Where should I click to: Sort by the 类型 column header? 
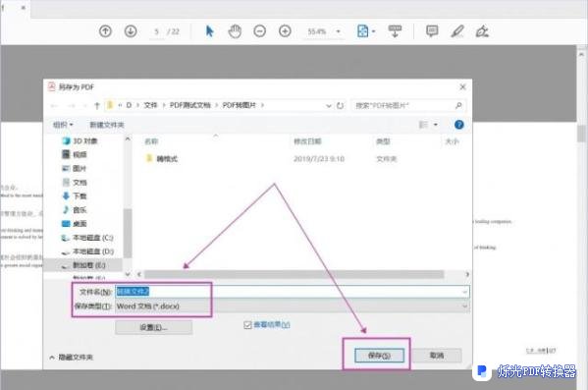click(383, 141)
